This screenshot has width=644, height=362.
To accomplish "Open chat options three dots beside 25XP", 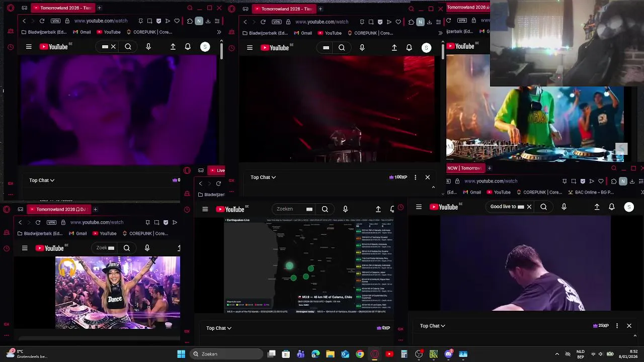I will [x=617, y=326].
